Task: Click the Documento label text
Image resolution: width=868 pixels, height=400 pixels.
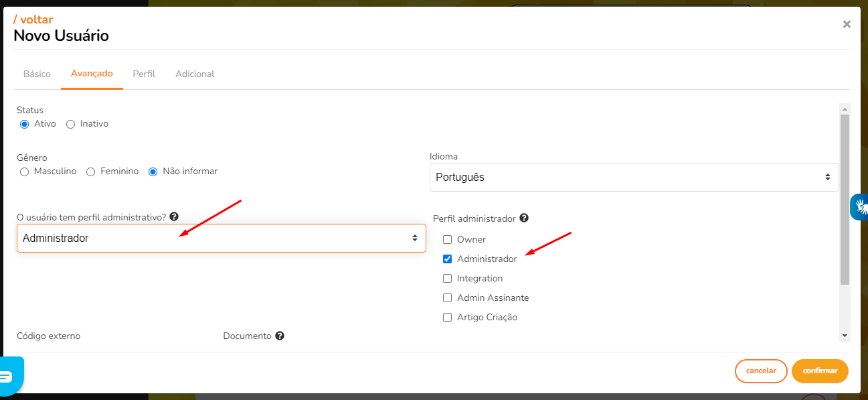Action: click(x=248, y=336)
